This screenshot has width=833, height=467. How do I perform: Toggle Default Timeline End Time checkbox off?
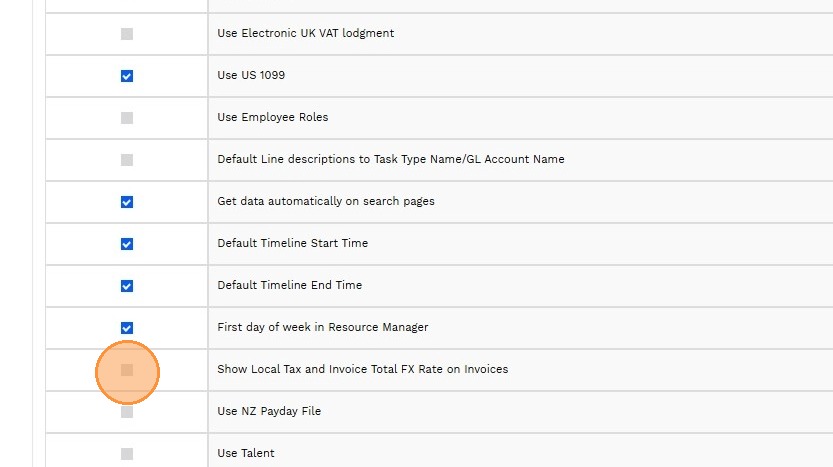[x=127, y=286]
